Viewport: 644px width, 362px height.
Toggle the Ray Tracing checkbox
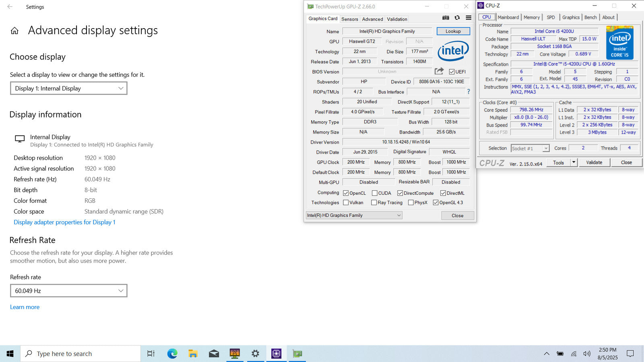(x=374, y=202)
